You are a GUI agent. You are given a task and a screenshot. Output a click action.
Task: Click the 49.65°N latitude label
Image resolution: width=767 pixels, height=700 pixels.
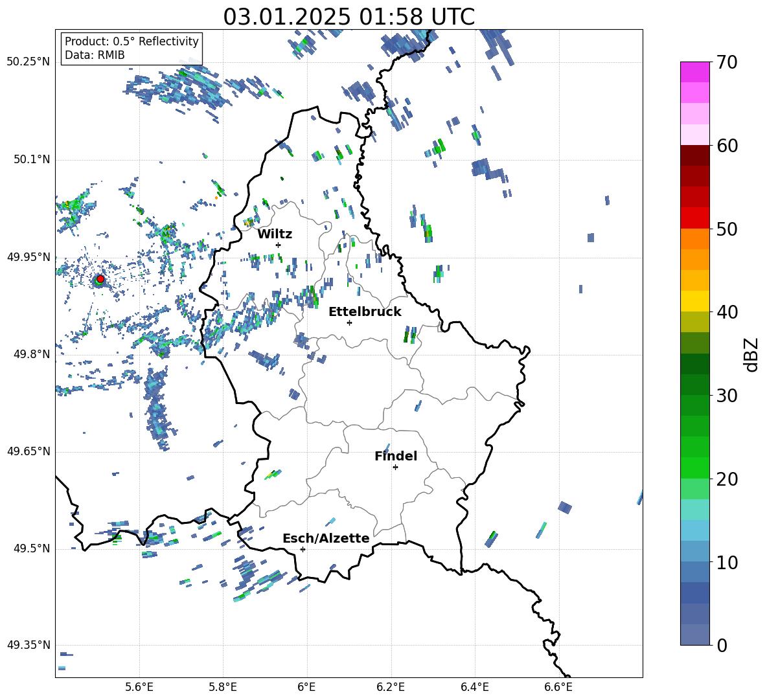(x=29, y=451)
